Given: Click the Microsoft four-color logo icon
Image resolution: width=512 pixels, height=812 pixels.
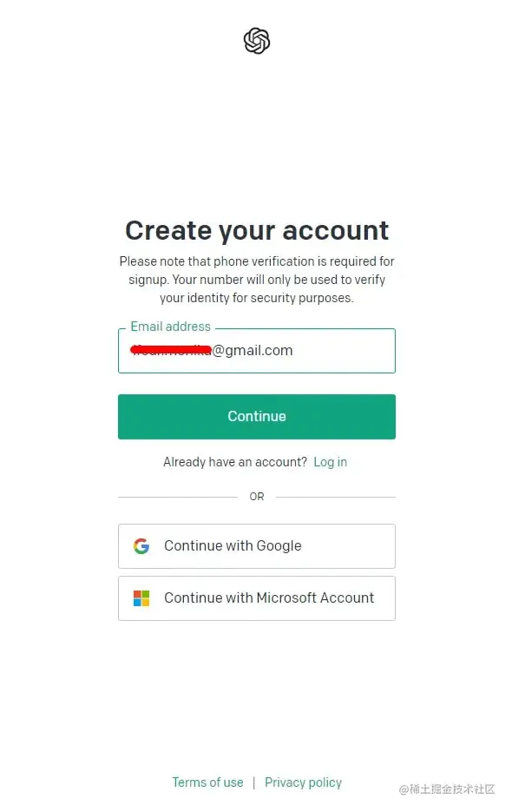Looking at the screenshot, I should (x=141, y=598).
